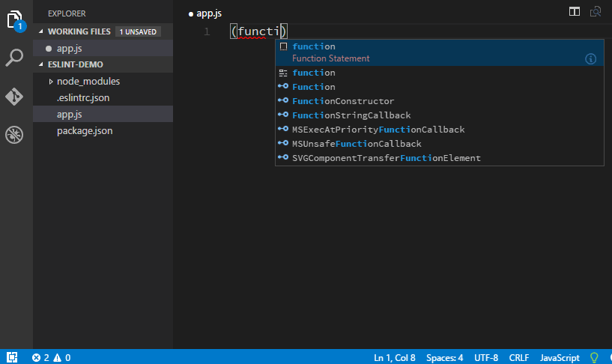
Task: Pick FunctionStringCallback from suggestions
Action: 440,115
